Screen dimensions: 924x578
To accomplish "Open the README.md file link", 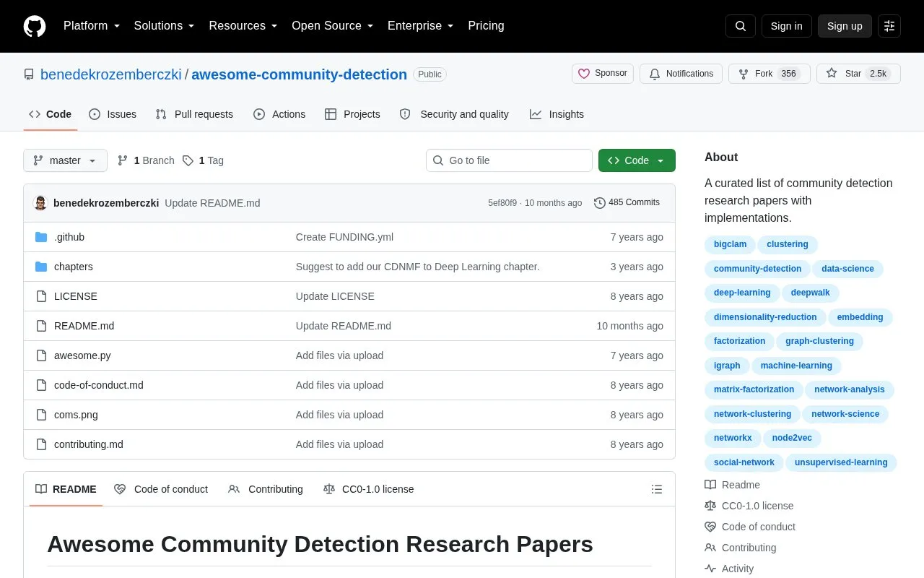I will (84, 326).
